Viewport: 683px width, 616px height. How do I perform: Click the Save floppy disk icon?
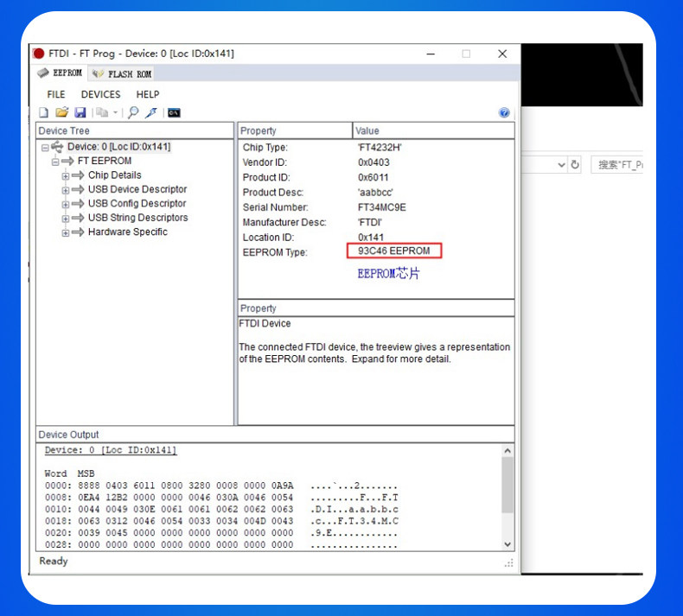click(x=80, y=113)
